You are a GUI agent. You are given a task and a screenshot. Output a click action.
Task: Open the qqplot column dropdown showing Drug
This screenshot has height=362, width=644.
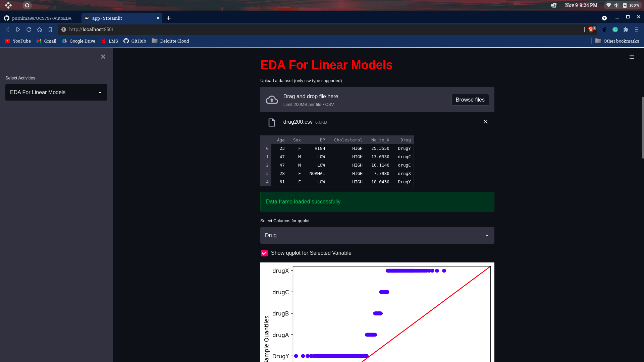[x=377, y=236]
